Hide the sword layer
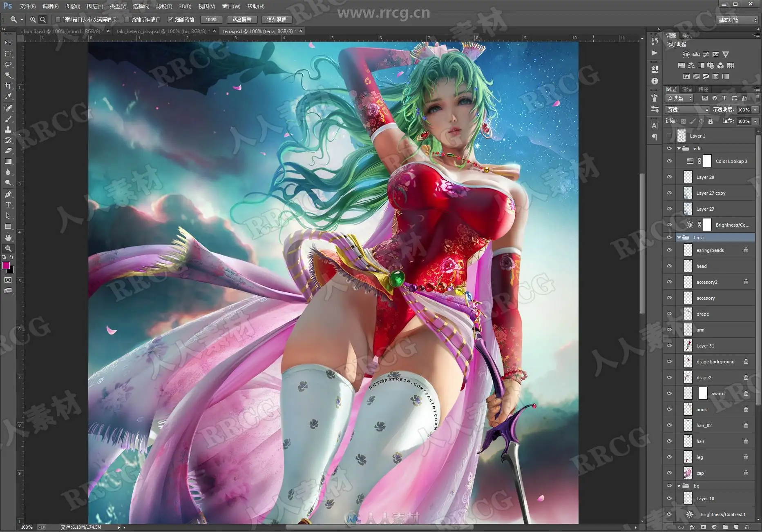This screenshot has height=532, width=762. click(669, 394)
